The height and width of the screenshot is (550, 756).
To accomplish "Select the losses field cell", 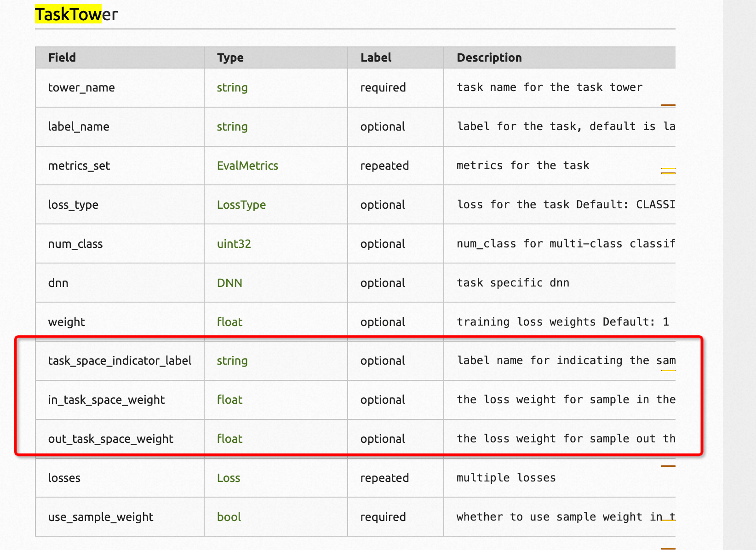I will click(x=120, y=478).
